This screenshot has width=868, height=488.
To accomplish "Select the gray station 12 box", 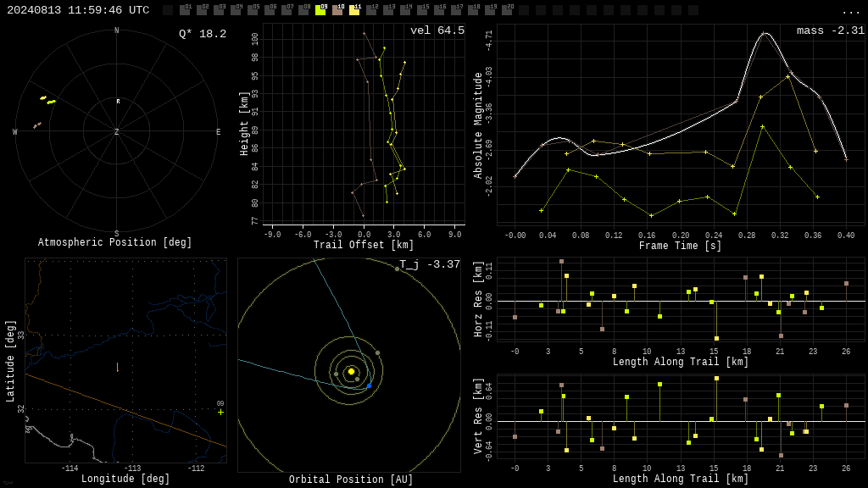I will point(371,9).
